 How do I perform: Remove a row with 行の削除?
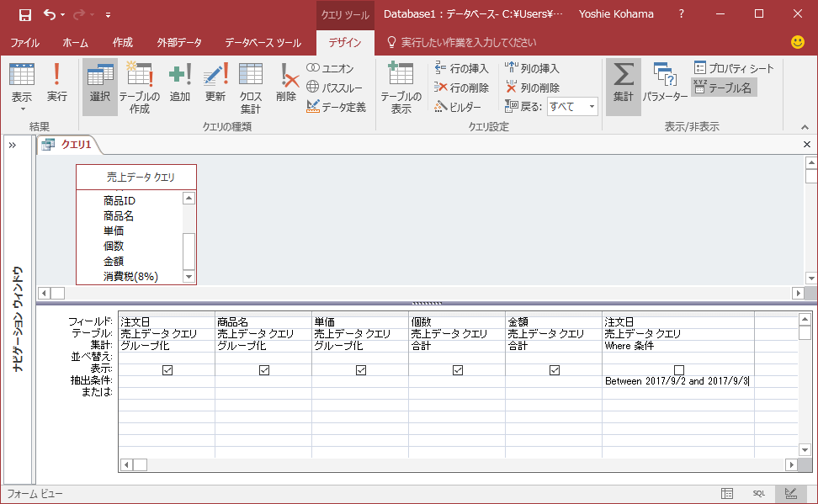(461, 88)
